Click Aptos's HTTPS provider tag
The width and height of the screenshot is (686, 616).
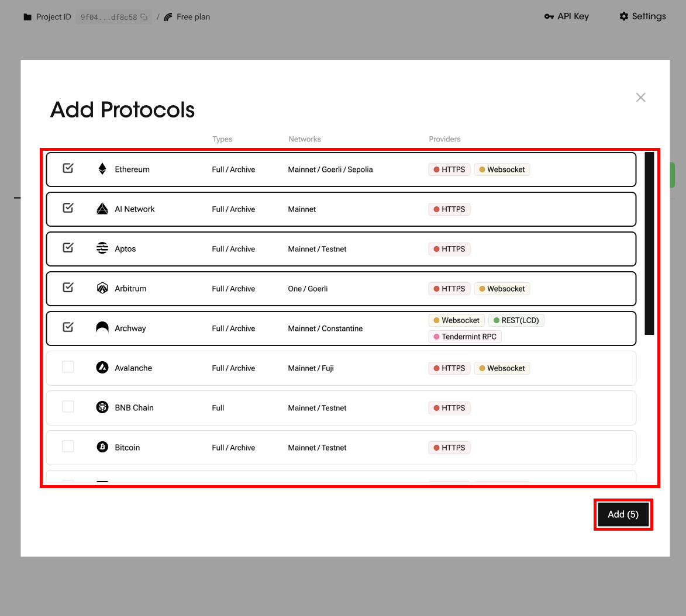pos(449,249)
